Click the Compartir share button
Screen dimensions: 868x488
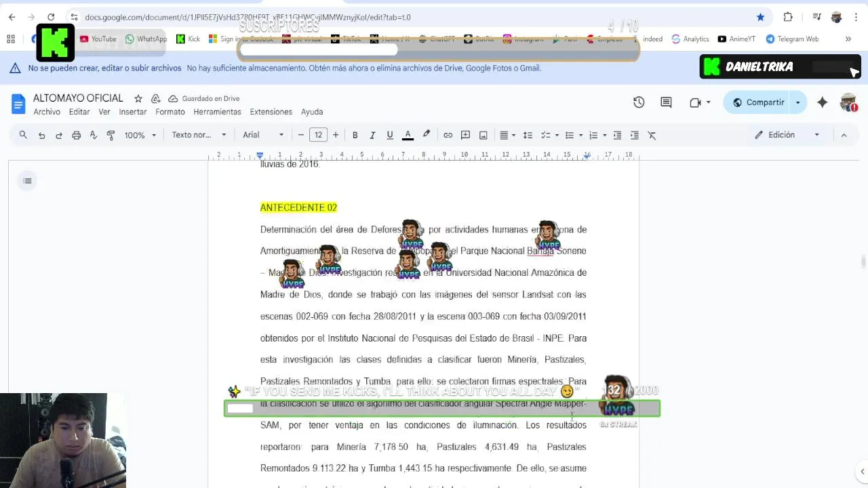(x=758, y=102)
